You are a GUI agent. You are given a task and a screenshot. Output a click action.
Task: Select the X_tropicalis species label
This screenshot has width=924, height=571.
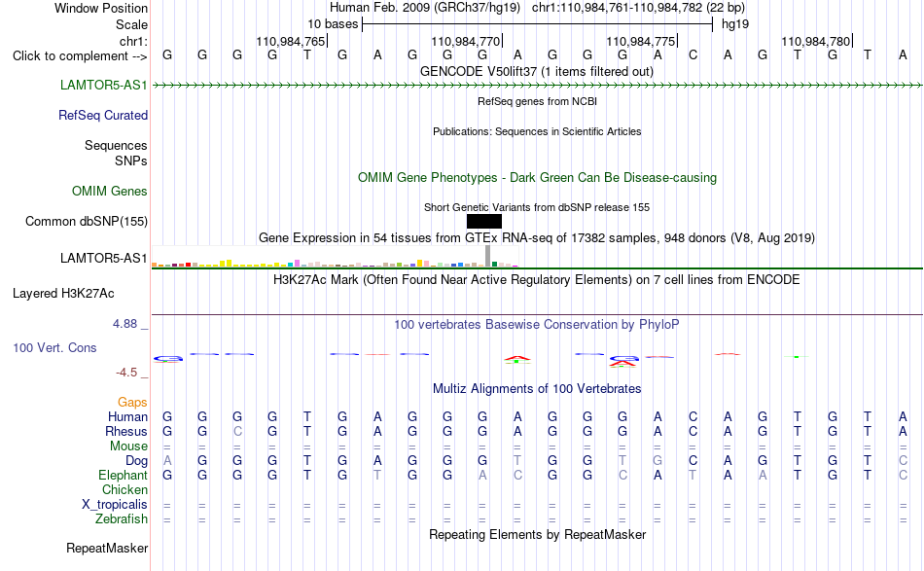(x=115, y=505)
